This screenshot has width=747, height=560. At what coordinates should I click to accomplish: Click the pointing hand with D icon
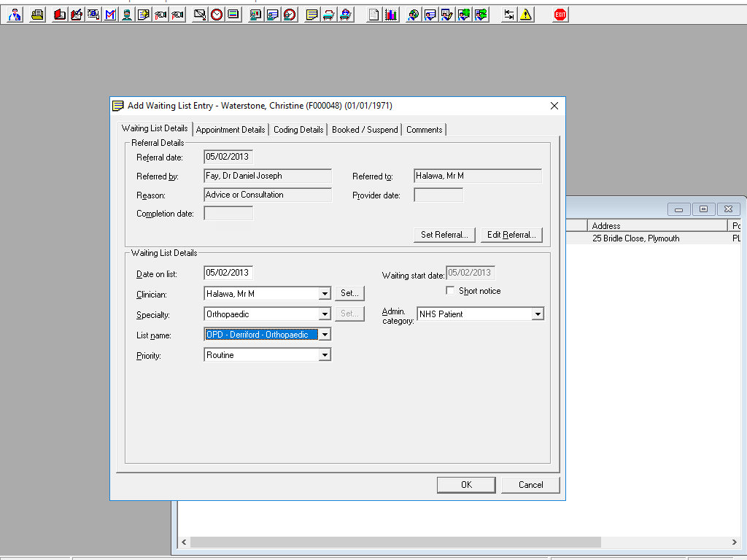(x=160, y=15)
